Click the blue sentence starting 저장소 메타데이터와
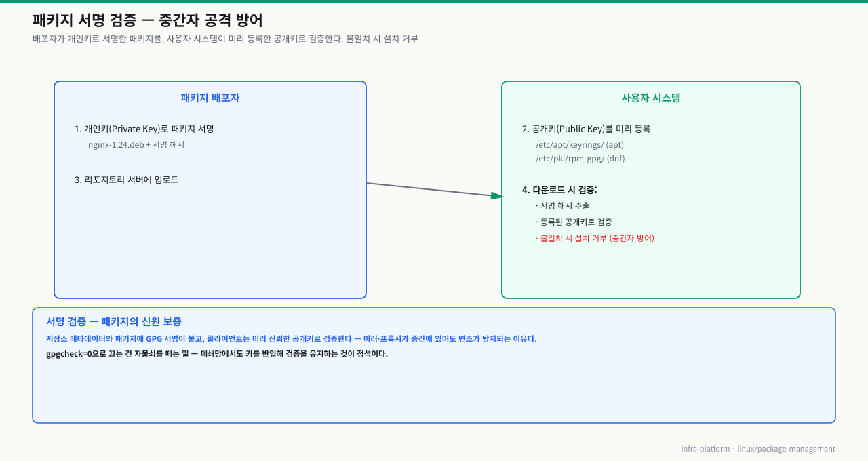Image resolution: width=868 pixels, height=461 pixels. point(292,339)
